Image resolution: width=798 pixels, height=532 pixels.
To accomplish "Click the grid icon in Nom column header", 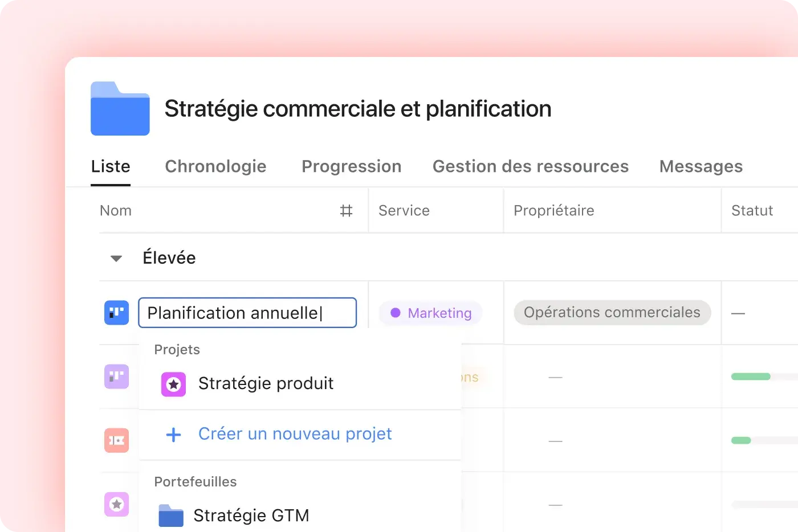I will 346,211.
